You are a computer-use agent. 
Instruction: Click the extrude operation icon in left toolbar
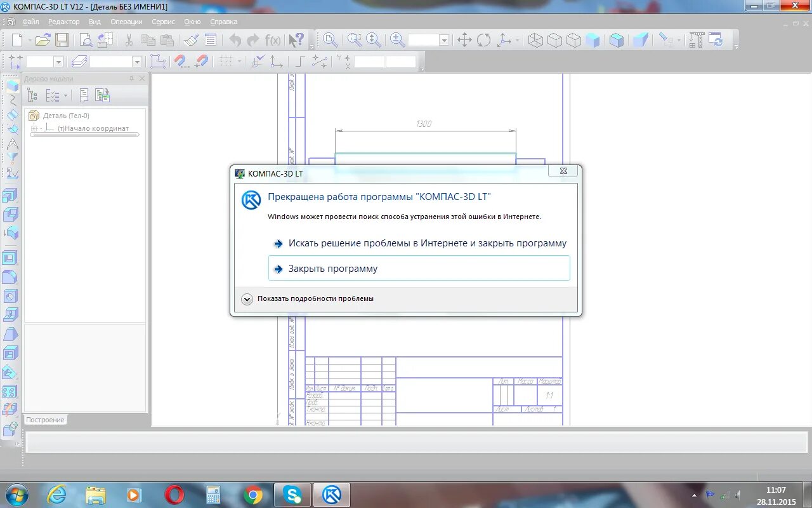11,195
